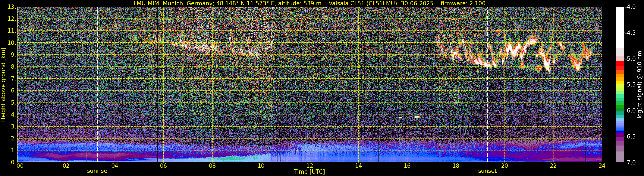Click the '2.' tick on the height axis
Screen dimensions: 644x176
(x=13, y=139)
